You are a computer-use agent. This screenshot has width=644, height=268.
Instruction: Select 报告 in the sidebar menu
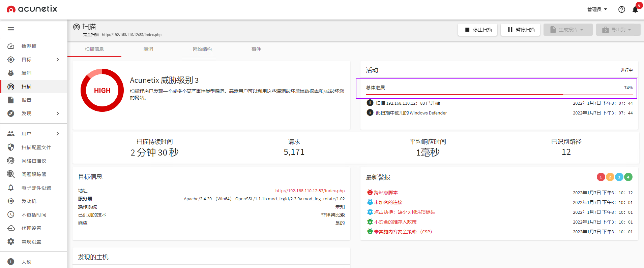click(34, 100)
